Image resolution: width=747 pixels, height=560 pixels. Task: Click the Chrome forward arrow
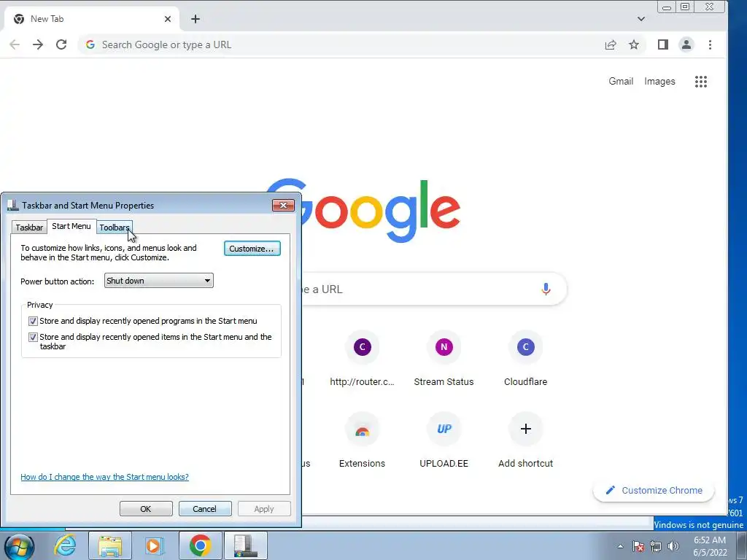pyautogui.click(x=38, y=44)
